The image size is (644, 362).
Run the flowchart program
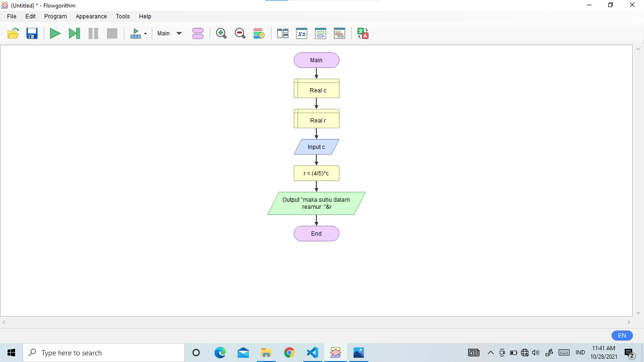pyautogui.click(x=55, y=33)
